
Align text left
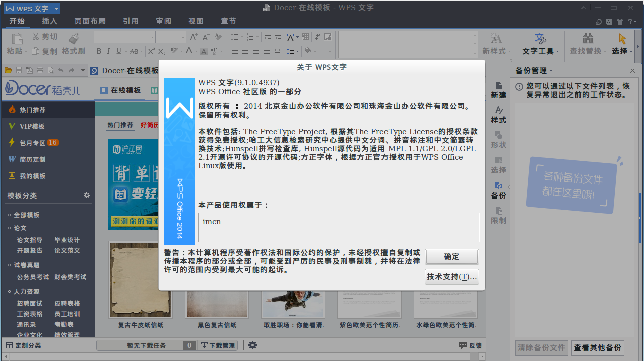click(x=234, y=51)
